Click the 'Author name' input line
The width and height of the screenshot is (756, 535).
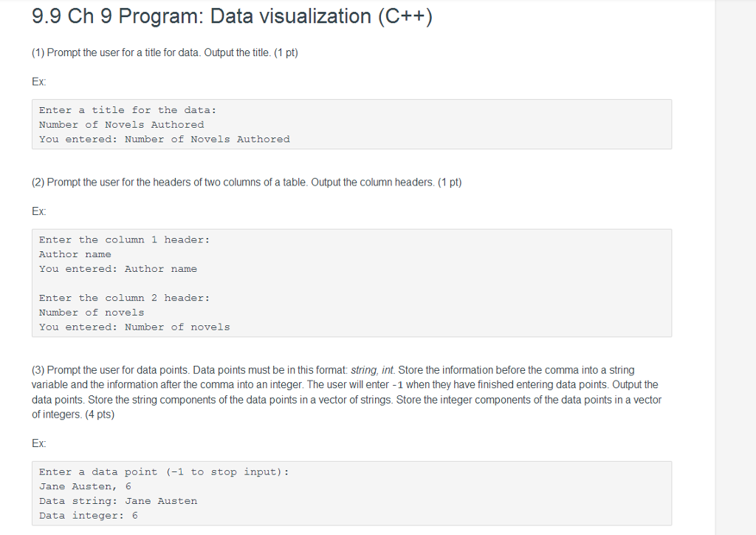(x=75, y=254)
